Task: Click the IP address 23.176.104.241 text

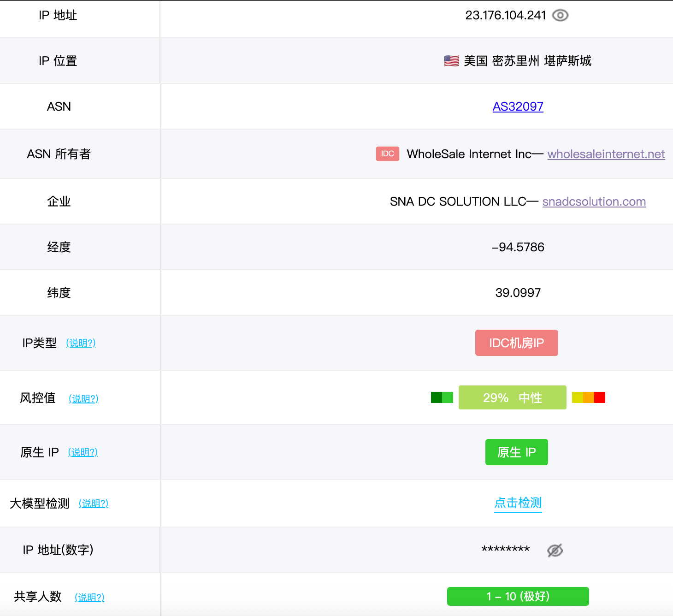Action: [x=505, y=15]
